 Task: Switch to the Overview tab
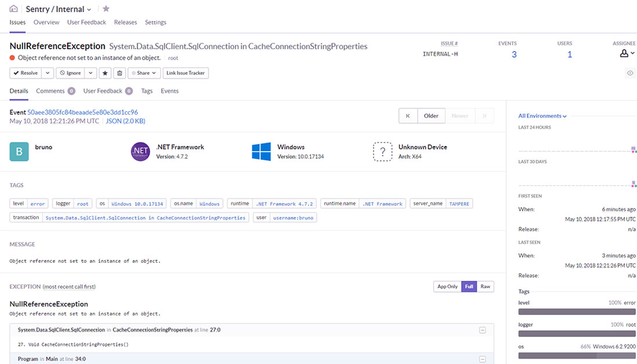pos(46,23)
